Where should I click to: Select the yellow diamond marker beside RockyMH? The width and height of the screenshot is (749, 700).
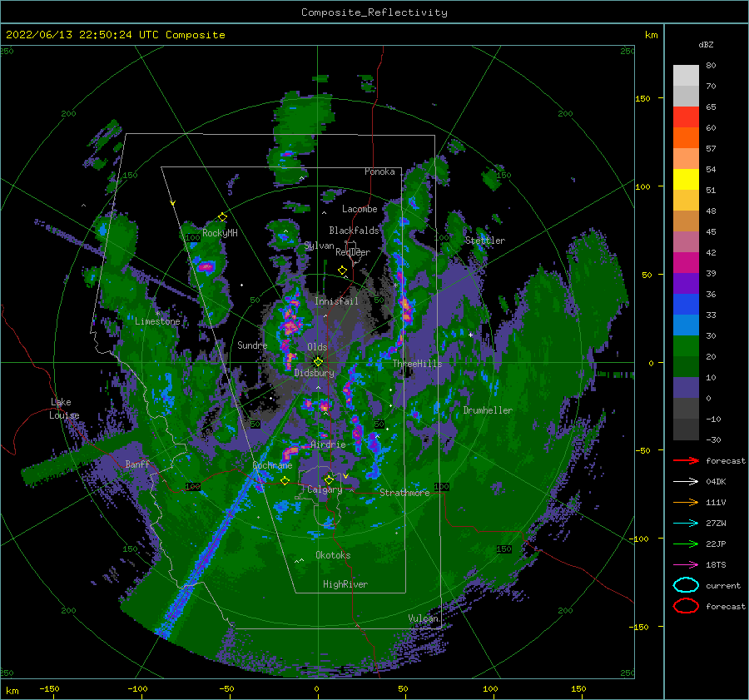(x=222, y=217)
